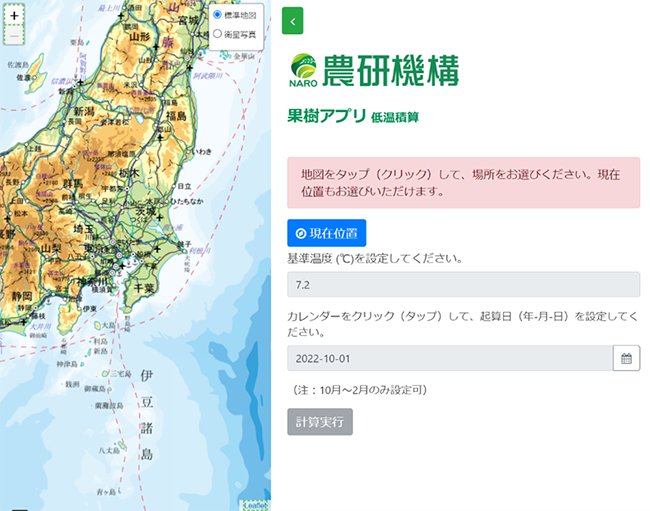Click 福島 on the map
Image resolution: width=650 pixels, height=511 pixels.
tap(176, 116)
